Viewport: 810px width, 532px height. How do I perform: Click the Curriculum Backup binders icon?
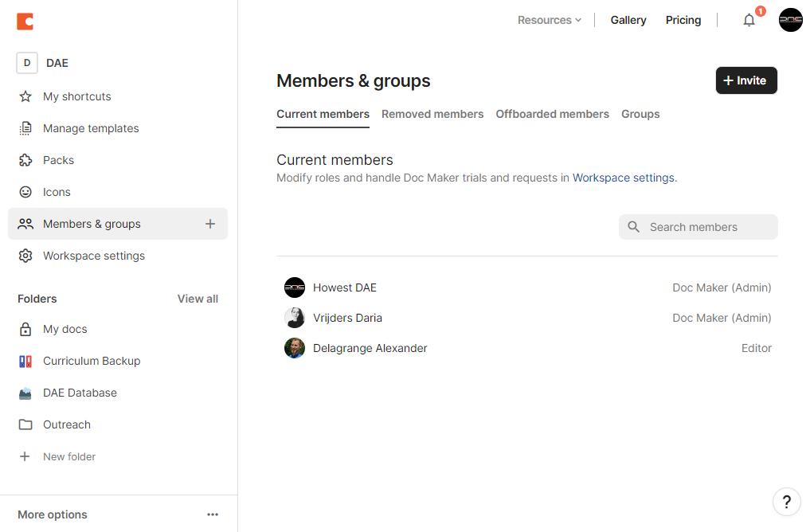[25, 361]
